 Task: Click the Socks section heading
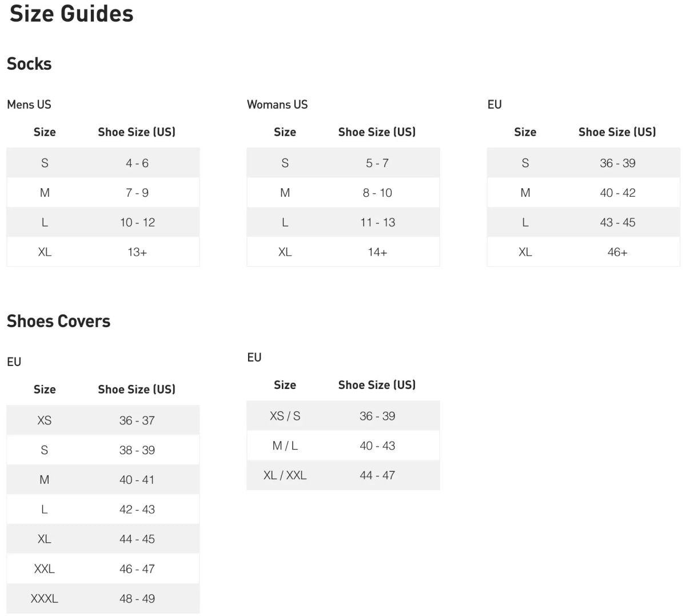coord(29,63)
